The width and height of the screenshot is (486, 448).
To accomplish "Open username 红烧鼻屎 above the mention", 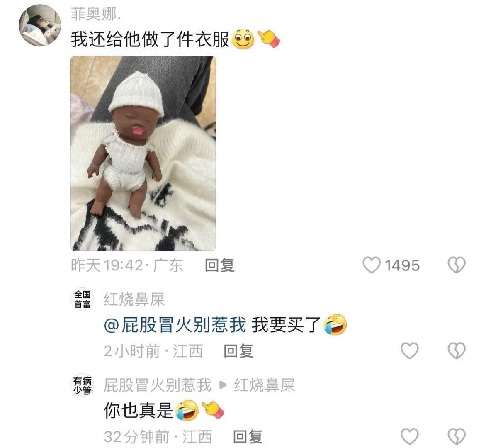I will pyautogui.click(x=134, y=299).
